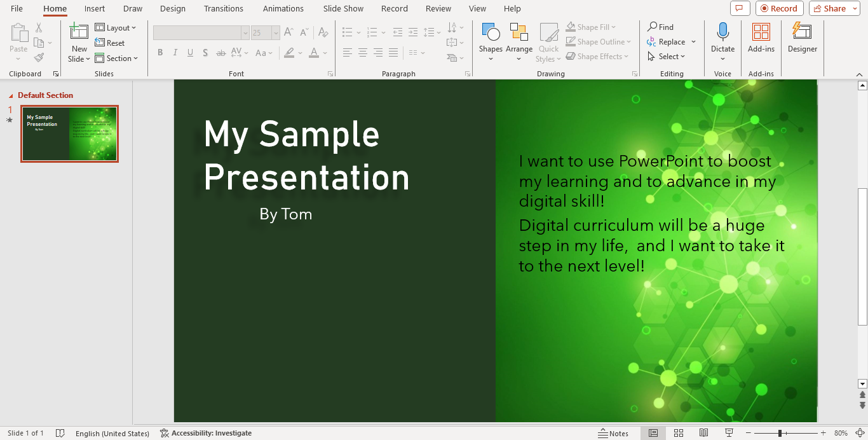Collapse the Default Section triangle

click(x=11, y=95)
